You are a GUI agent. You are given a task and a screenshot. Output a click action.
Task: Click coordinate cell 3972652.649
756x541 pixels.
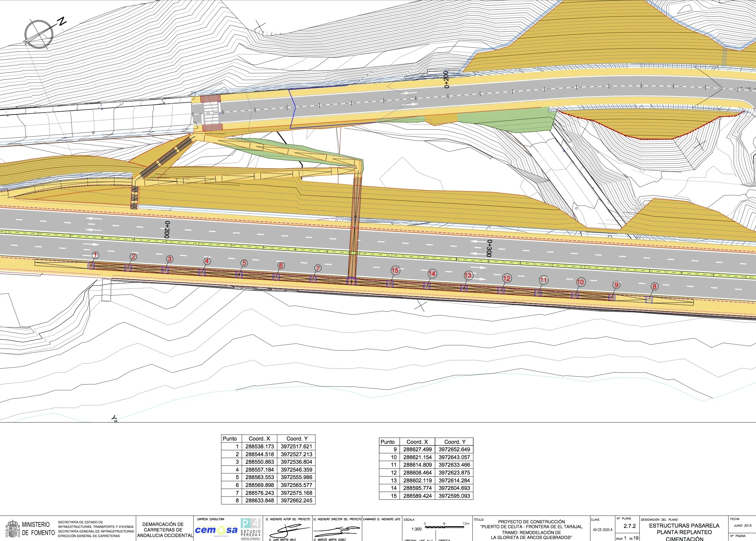pyautogui.click(x=454, y=449)
